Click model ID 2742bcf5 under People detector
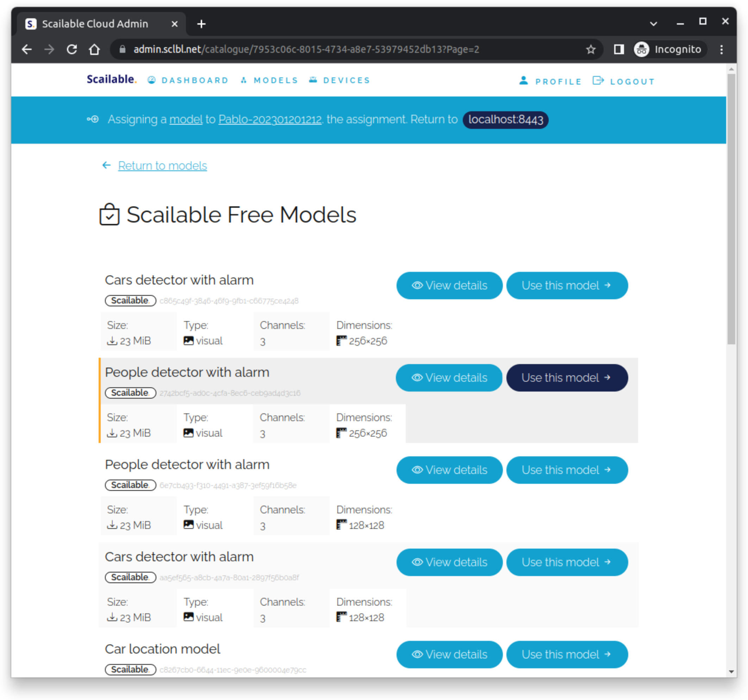Viewport: 748px width, 700px height. tap(230, 393)
